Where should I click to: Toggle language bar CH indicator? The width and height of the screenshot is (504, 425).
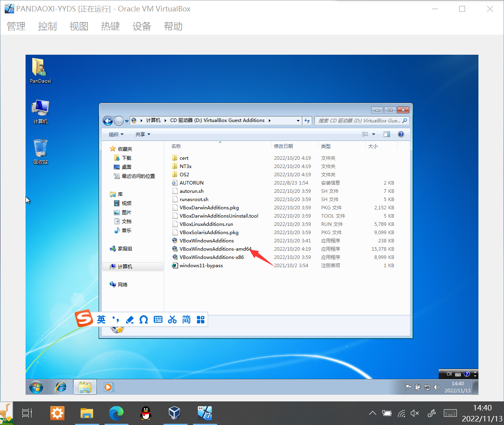click(449, 374)
